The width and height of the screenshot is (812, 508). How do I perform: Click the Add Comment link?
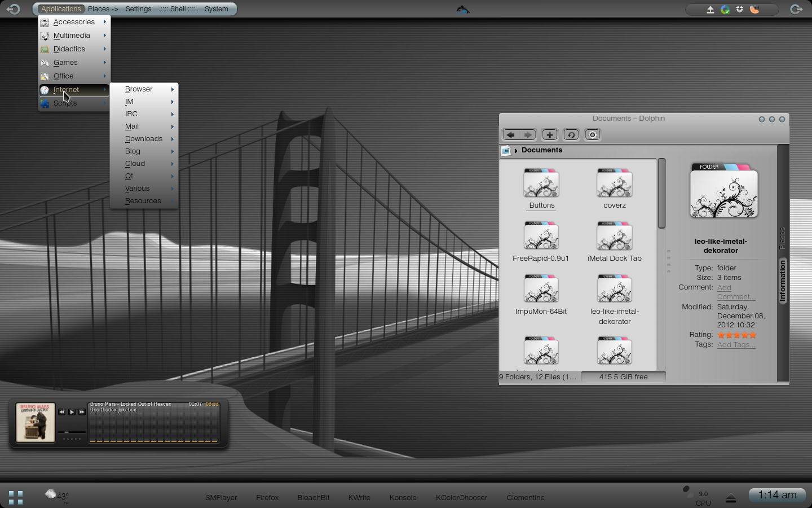point(736,292)
